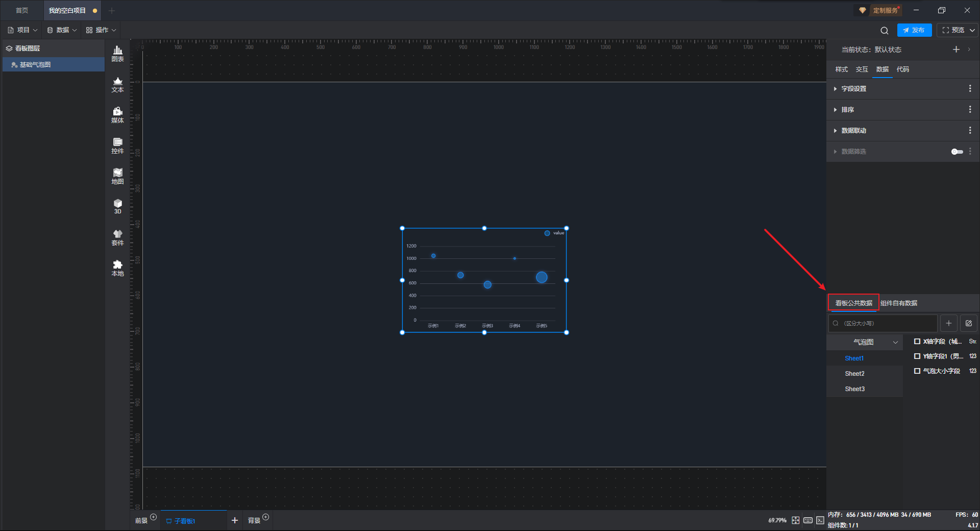The height and width of the screenshot is (531, 980).
Task: Click the 预览 preview button
Action: pyautogui.click(x=953, y=30)
